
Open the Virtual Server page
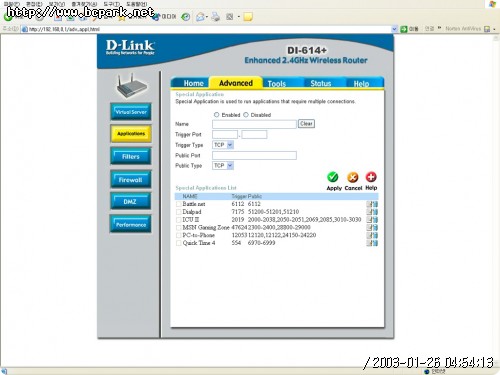(131, 112)
